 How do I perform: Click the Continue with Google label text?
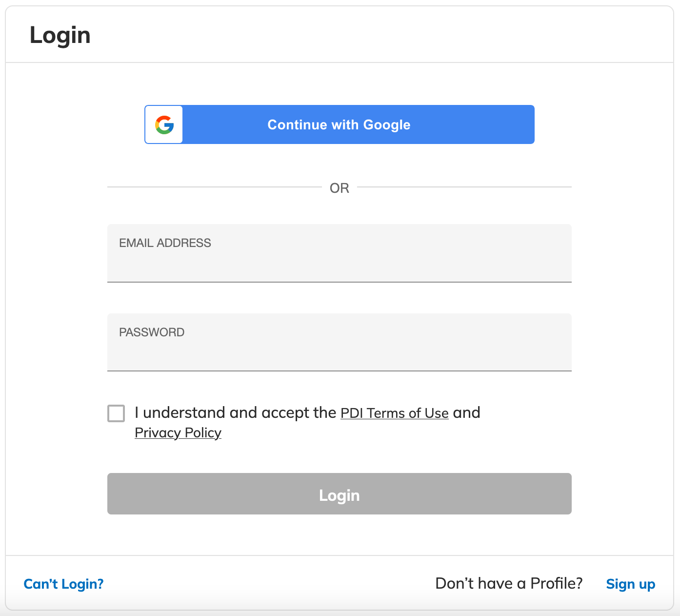(x=338, y=124)
